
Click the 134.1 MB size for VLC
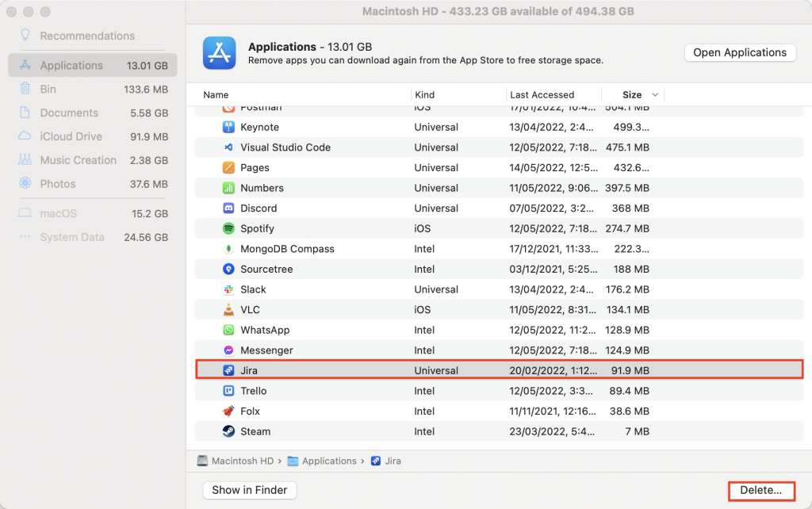click(627, 310)
